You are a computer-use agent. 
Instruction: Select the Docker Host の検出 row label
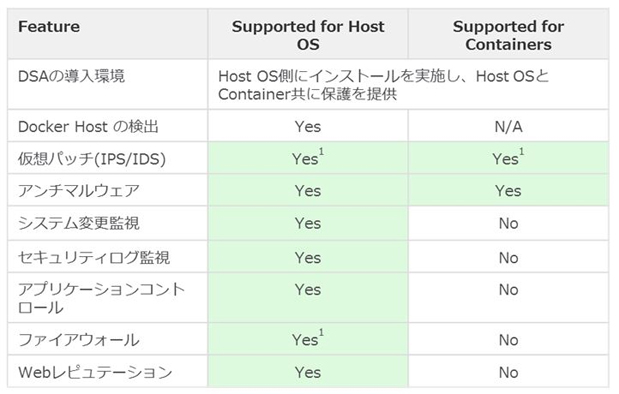pyautogui.click(x=88, y=127)
